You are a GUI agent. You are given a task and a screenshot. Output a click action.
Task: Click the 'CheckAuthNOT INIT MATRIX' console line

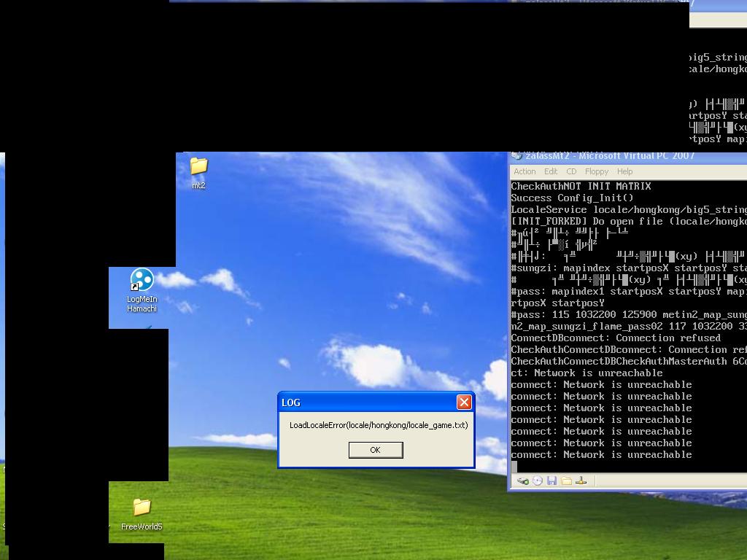[x=581, y=186]
